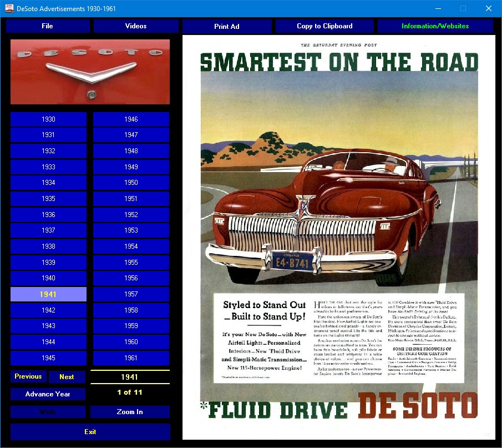Select the 1946 year button

point(131,119)
